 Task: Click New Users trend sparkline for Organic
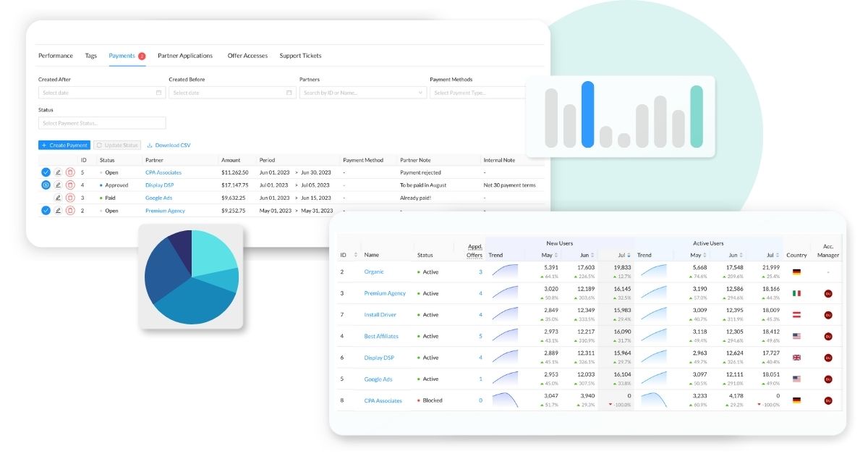505,272
